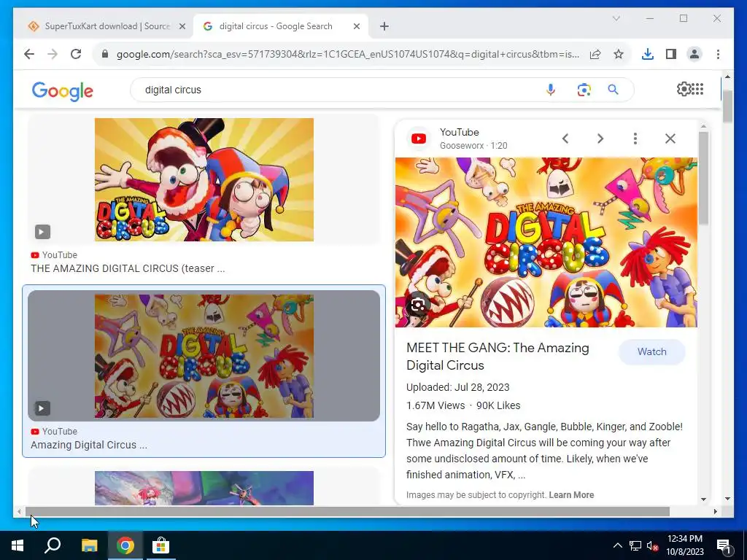Viewport: 747px width, 560px height.
Task: Go back with the browser back arrow
Action: (29, 54)
